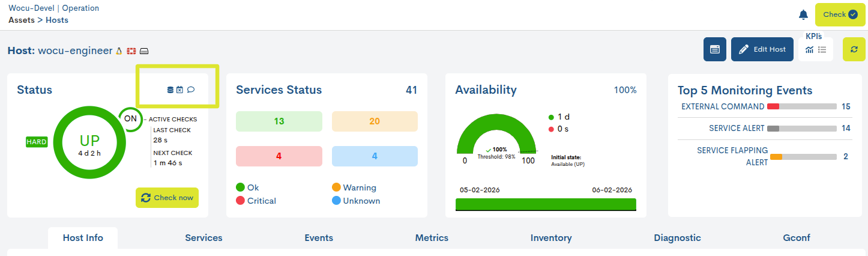Click the firewall icon beside host name
The image size is (868, 256).
tap(131, 51)
